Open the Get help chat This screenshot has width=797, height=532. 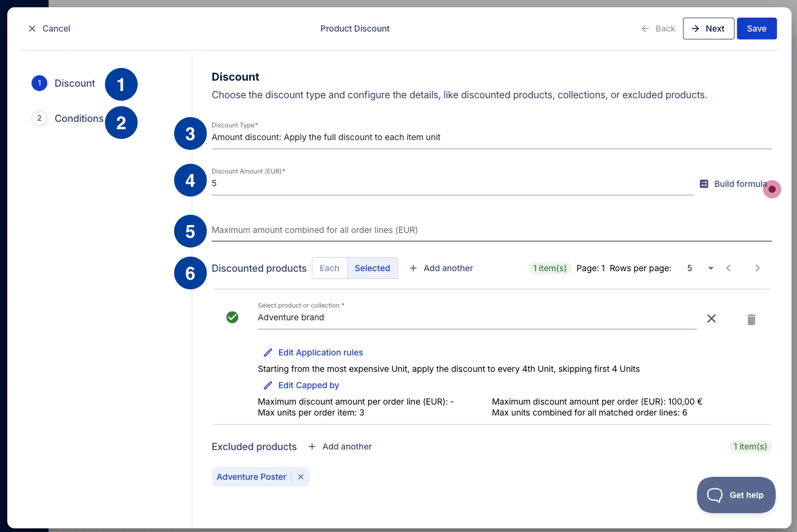[736, 495]
